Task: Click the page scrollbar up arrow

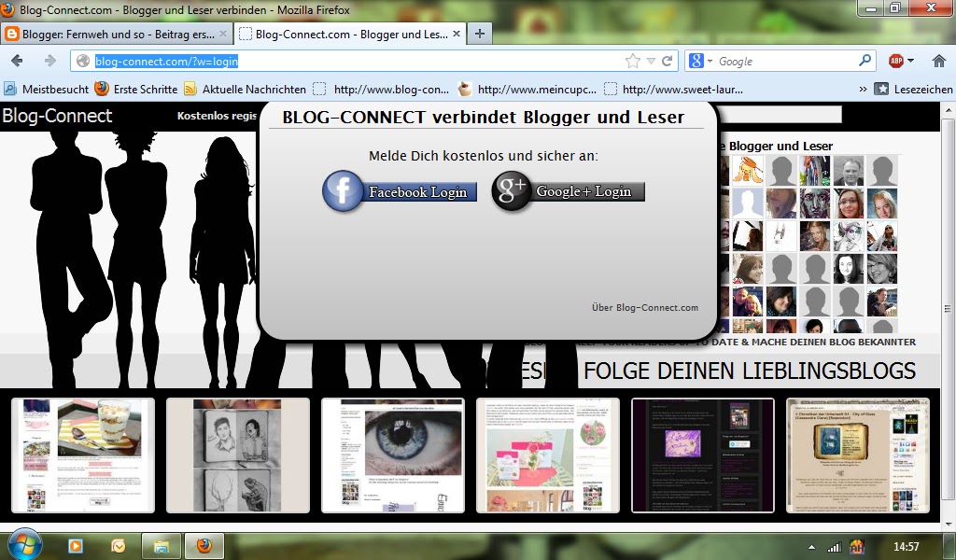Action: 949,110
